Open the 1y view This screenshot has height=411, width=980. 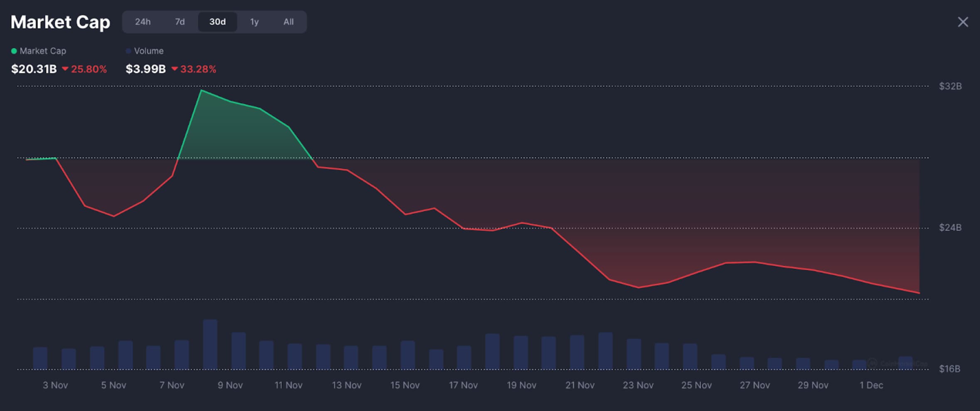click(254, 22)
